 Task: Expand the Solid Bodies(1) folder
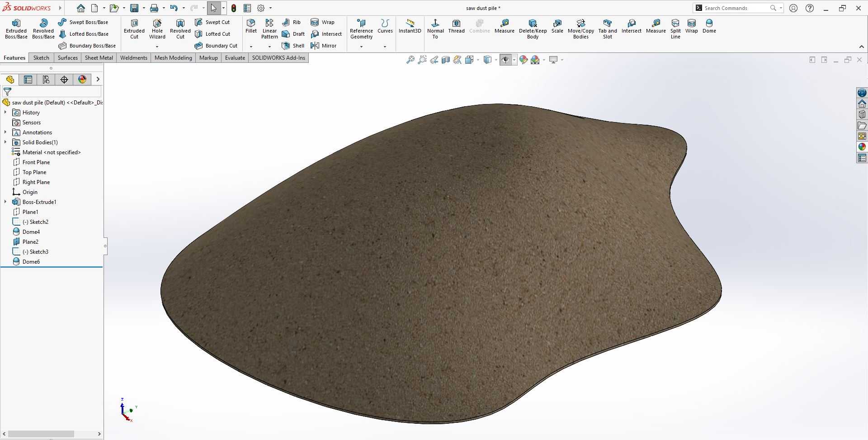[5, 142]
